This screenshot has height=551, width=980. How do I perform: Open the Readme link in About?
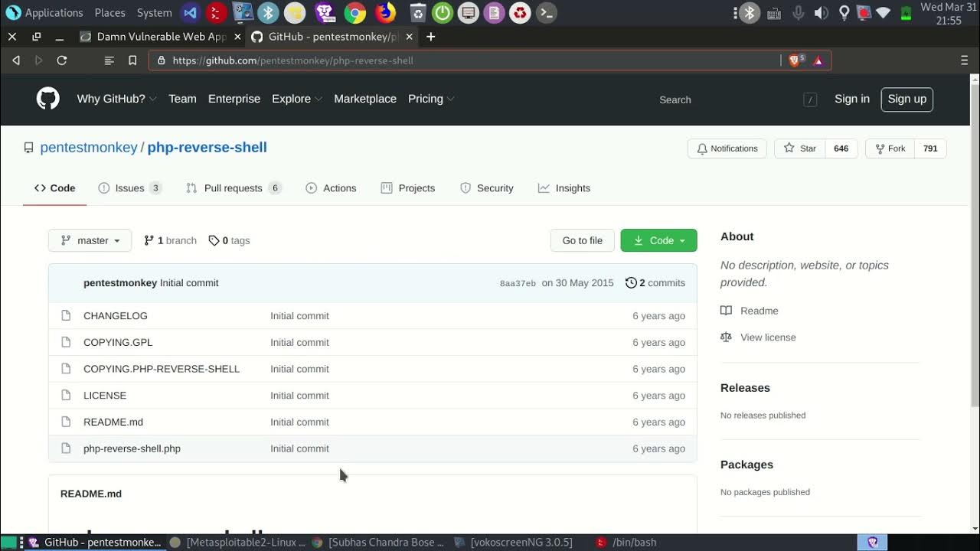(x=750, y=311)
